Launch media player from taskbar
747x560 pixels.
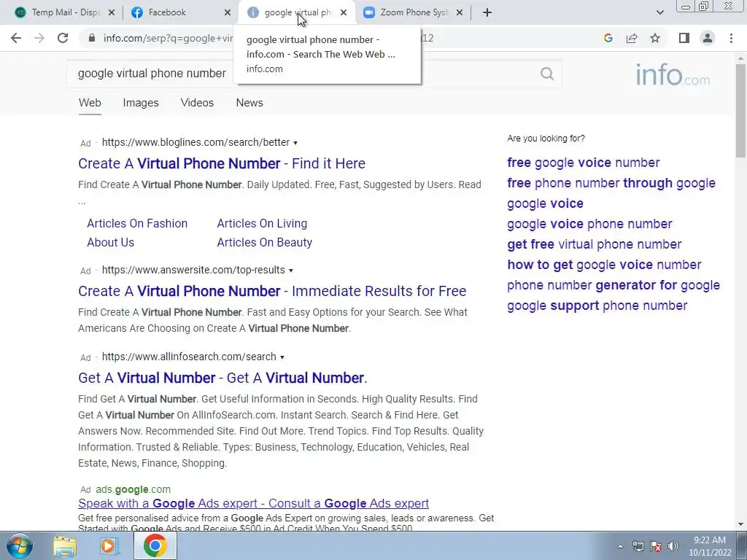pos(109,546)
